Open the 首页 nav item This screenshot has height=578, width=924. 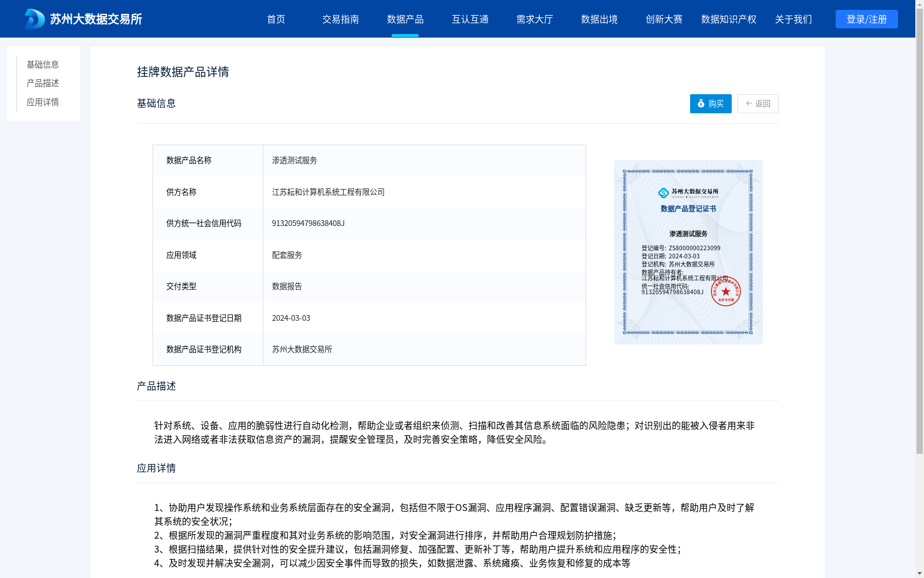point(276,19)
